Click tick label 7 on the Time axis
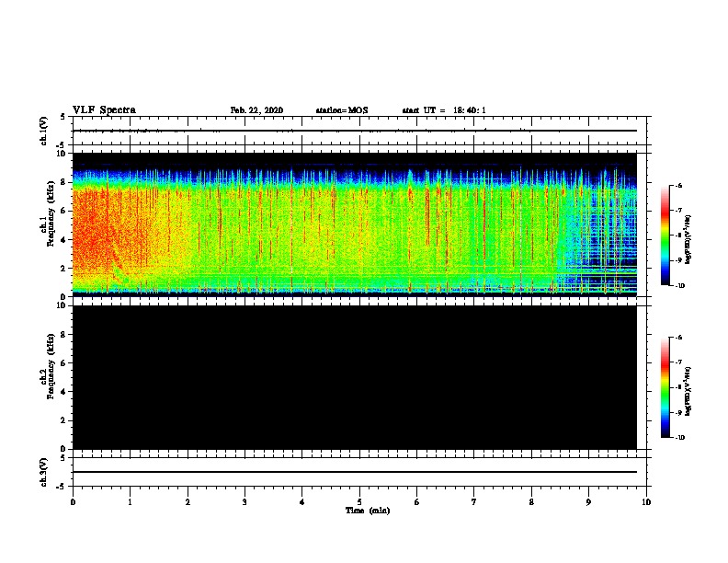 click(474, 501)
